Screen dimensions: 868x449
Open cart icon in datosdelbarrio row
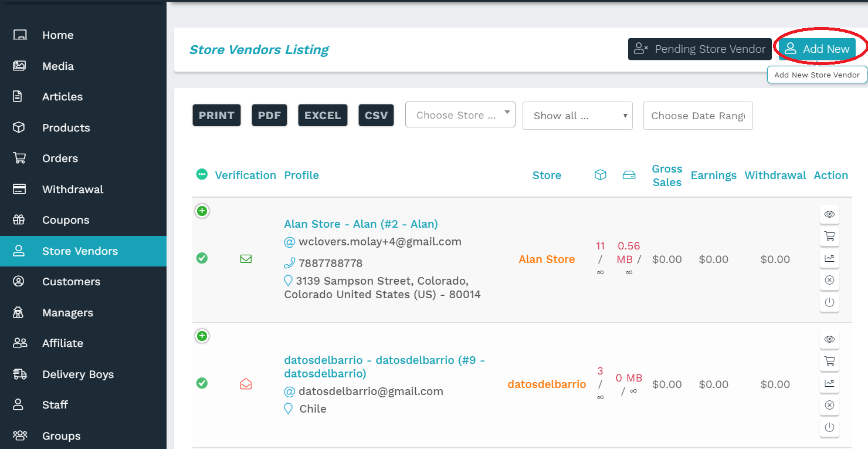pos(829,362)
